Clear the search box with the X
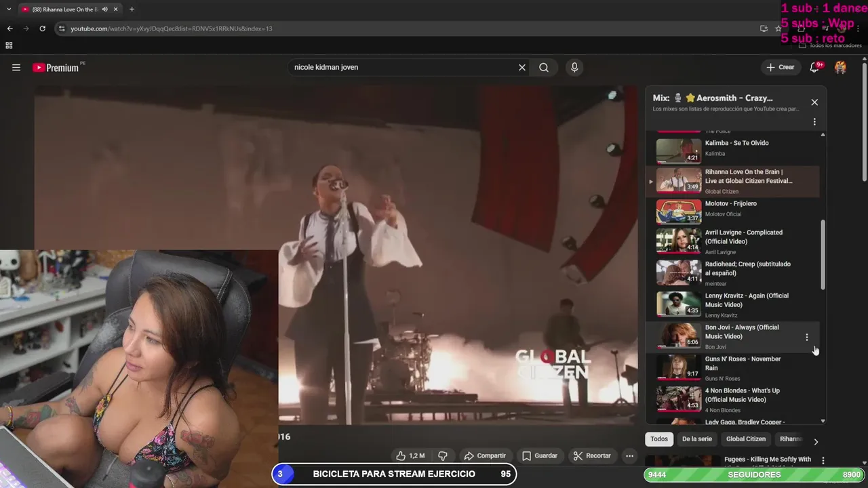Viewport: 868px width, 488px height. point(522,67)
